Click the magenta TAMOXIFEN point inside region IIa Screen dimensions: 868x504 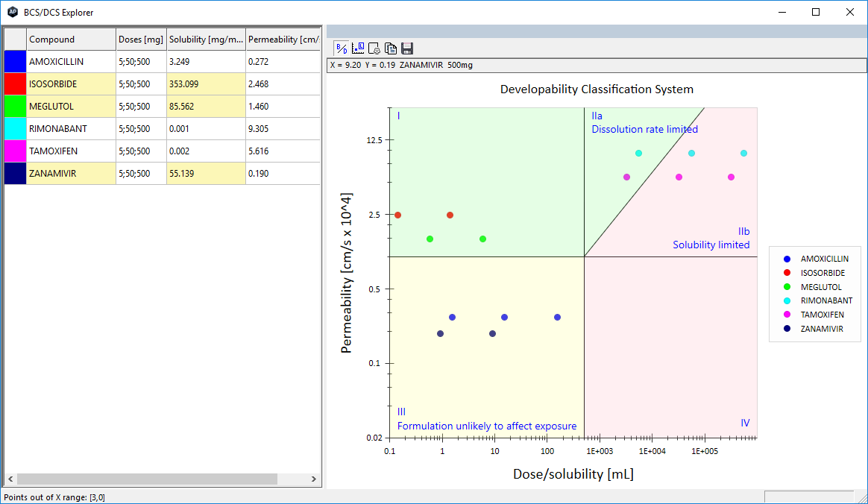tap(626, 177)
